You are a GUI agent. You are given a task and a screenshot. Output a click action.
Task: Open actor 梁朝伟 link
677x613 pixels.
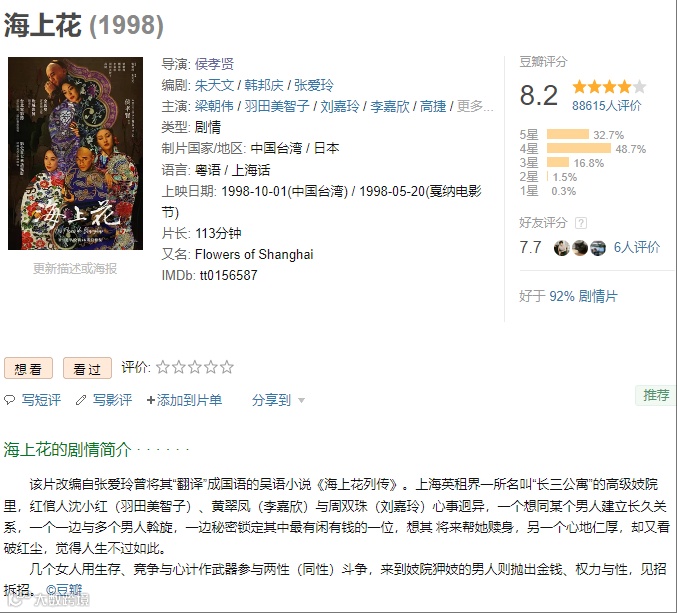click(214, 106)
